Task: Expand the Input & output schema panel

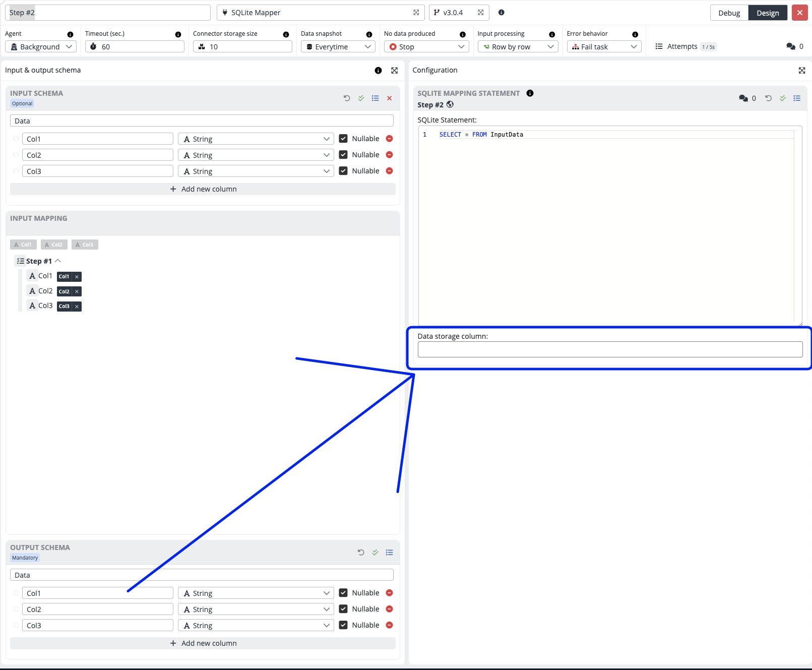Action: (x=395, y=71)
